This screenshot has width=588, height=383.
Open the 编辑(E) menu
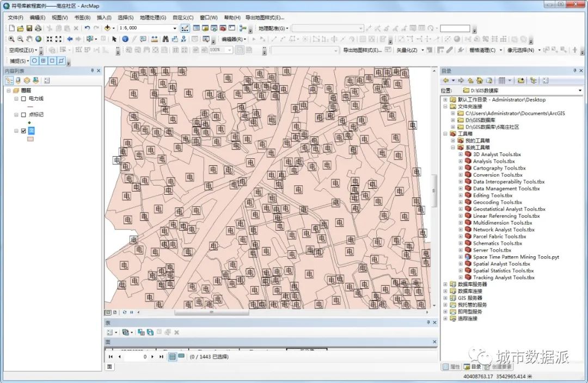point(38,17)
